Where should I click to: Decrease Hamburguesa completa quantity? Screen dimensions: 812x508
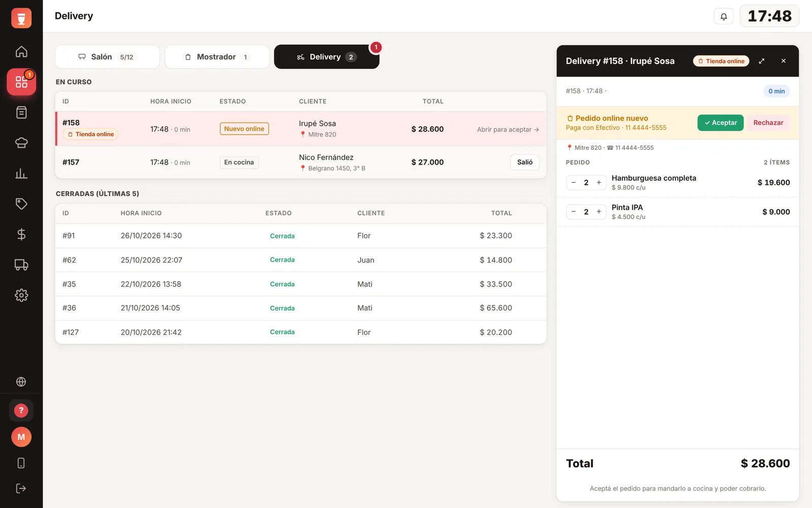click(573, 182)
